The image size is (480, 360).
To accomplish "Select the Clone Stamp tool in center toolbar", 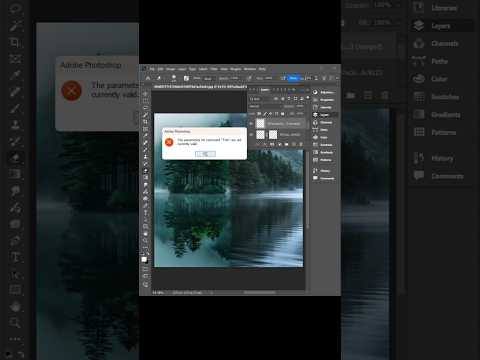I will click(145, 156).
